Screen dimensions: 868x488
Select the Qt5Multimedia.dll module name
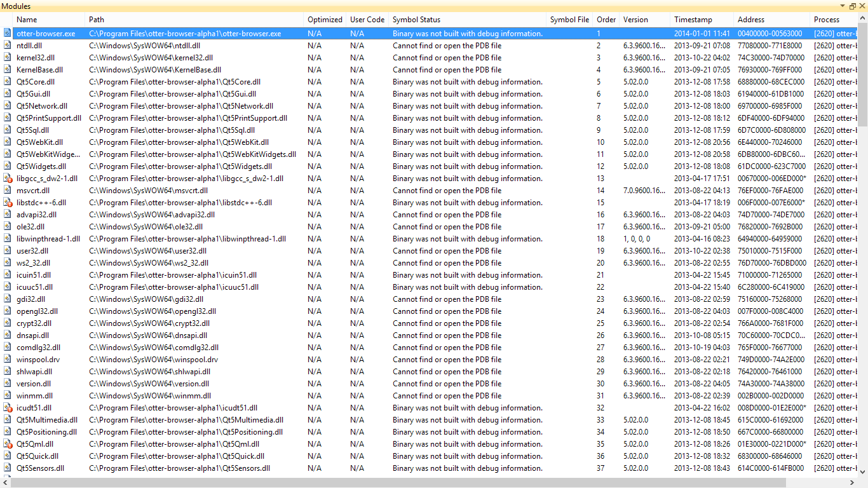click(x=47, y=420)
